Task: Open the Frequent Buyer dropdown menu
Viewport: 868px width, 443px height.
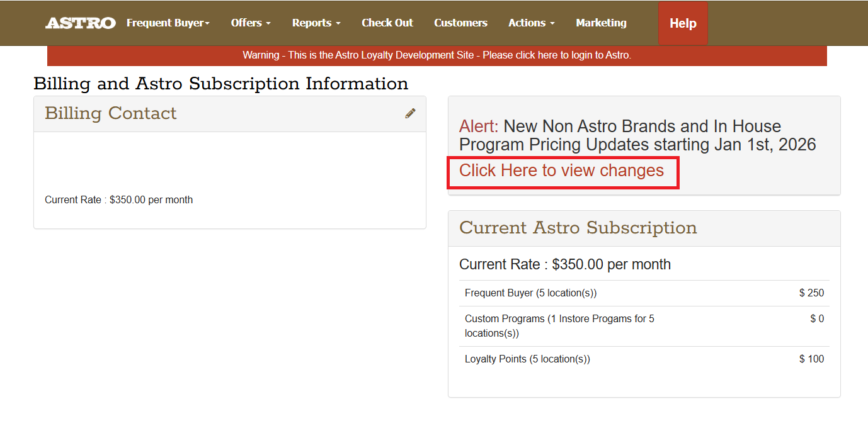Action: tap(168, 23)
